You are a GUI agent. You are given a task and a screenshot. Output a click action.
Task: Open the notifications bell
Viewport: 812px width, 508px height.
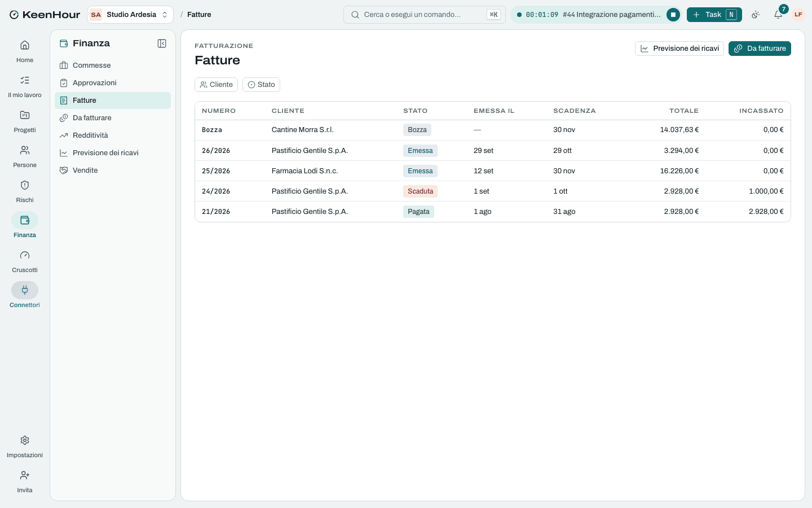[x=778, y=15]
